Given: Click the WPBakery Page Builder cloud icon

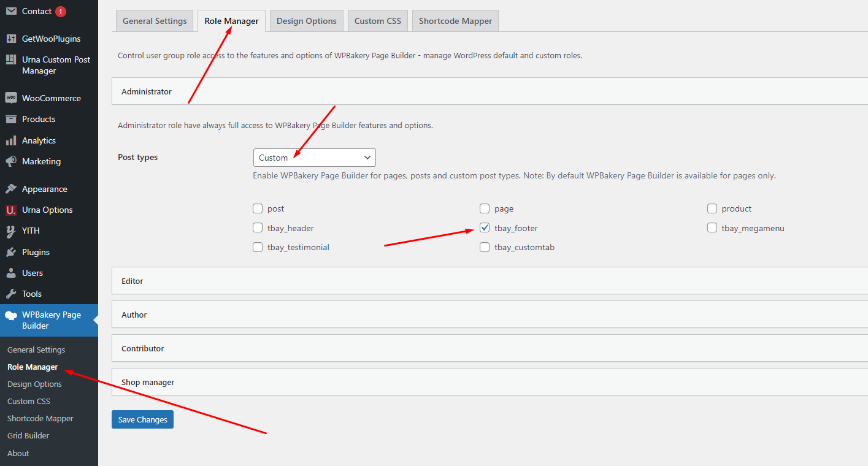Looking at the screenshot, I should (11, 316).
